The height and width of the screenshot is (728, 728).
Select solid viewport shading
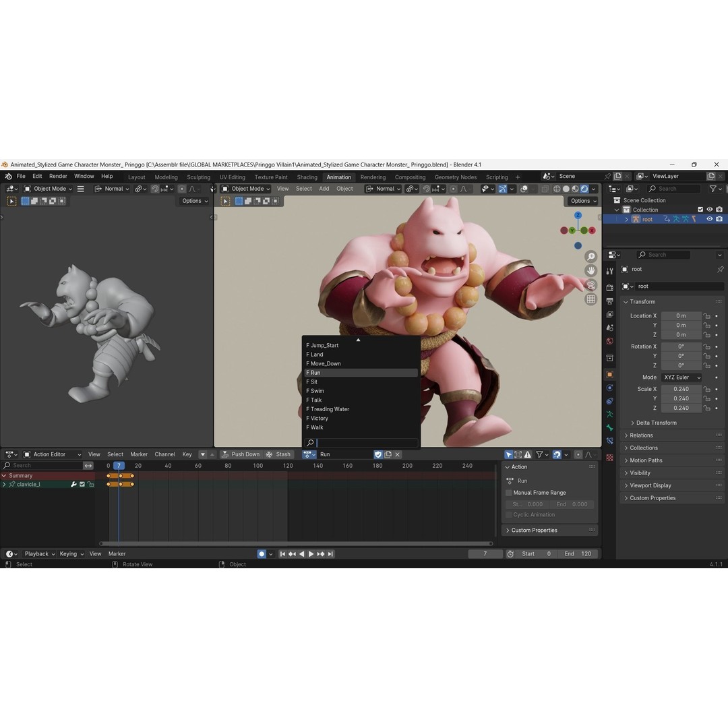pyautogui.click(x=566, y=189)
